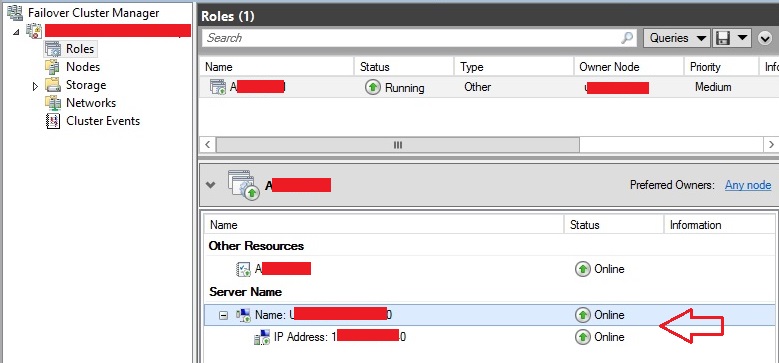This screenshot has width=779, height=363.
Task: Click the horizontal scrollbar thumb
Action: 397,145
